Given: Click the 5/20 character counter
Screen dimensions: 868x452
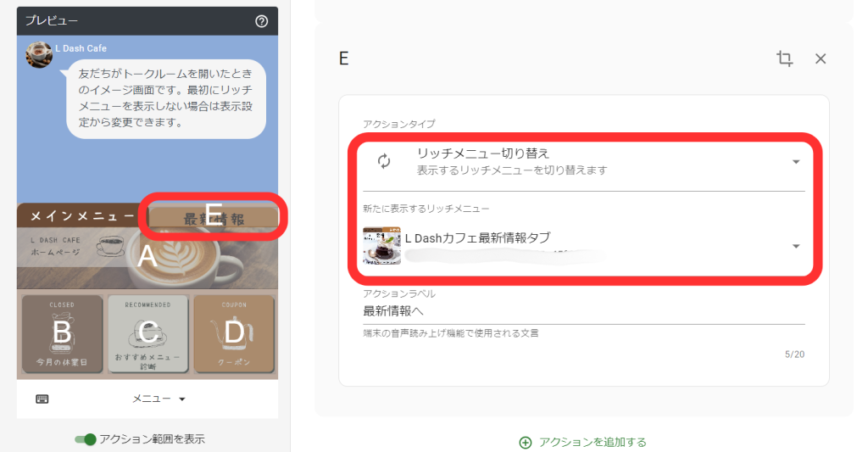Looking at the screenshot, I should click(794, 354).
